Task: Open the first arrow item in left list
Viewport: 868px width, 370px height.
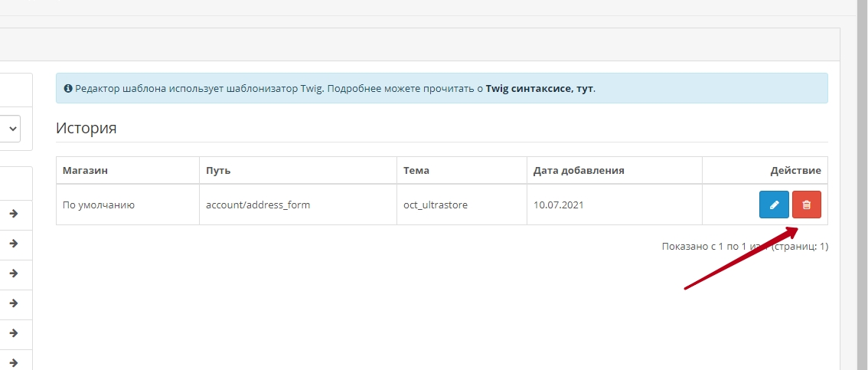Action: click(x=14, y=214)
